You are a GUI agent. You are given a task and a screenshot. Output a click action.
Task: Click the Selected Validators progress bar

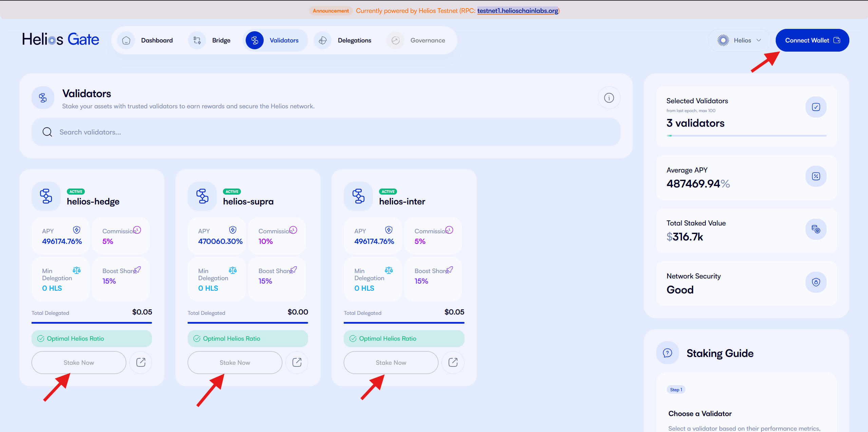pyautogui.click(x=747, y=136)
